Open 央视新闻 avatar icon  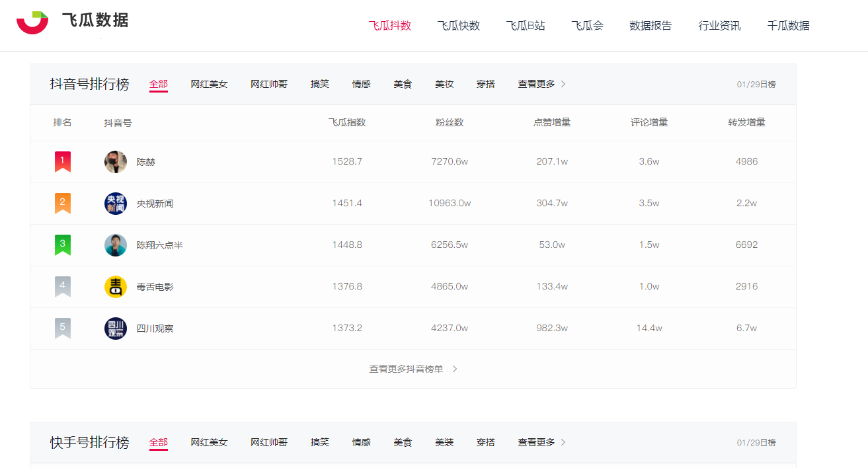pos(116,204)
